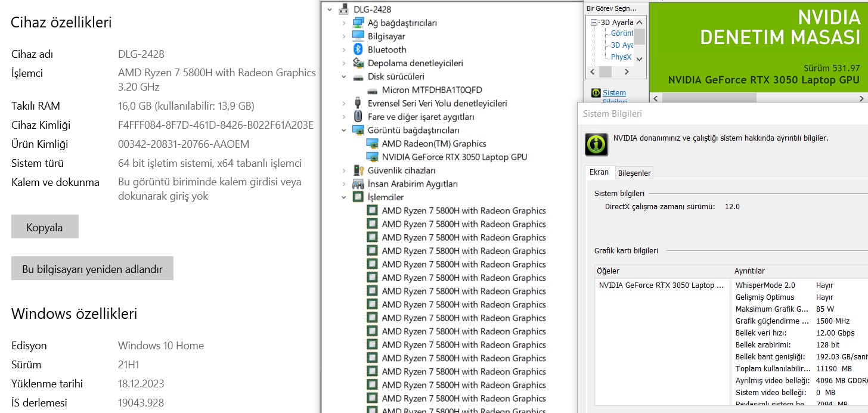The image size is (868, 413).
Task: Collapse the Görüntü bağdaştırıcıları node
Action: coord(344,130)
